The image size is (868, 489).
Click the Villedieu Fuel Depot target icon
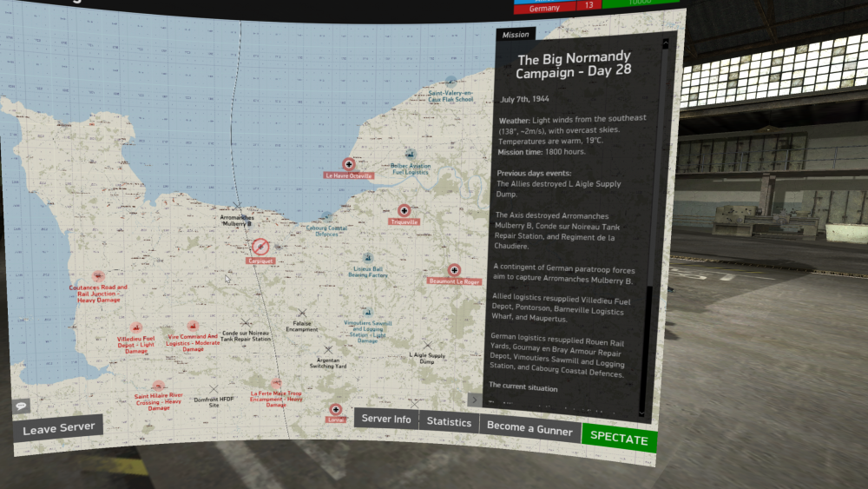tap(136, 327)
